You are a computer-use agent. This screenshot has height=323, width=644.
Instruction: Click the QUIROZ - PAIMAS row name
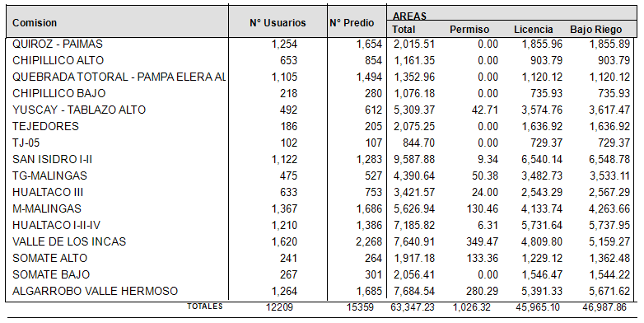click(x=58, y=44)
